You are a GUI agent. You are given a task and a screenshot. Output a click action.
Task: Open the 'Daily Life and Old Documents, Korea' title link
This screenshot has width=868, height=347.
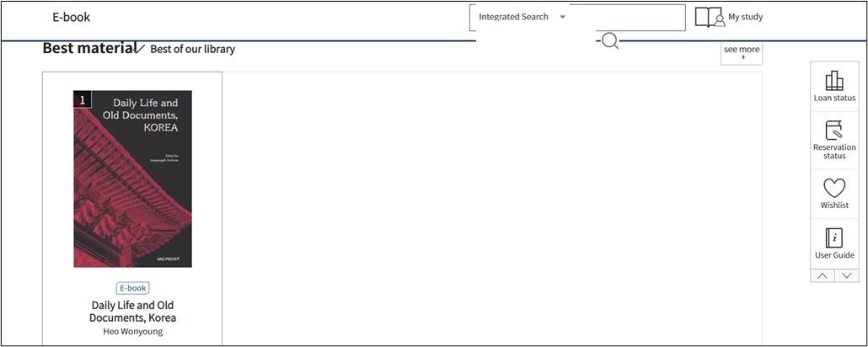(132, 311)
